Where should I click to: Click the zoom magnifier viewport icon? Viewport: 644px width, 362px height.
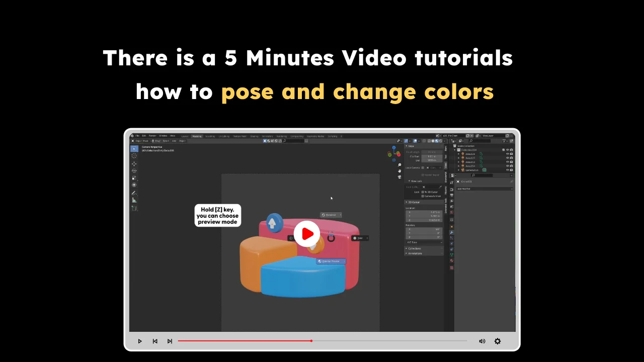[x=399, y=165]
